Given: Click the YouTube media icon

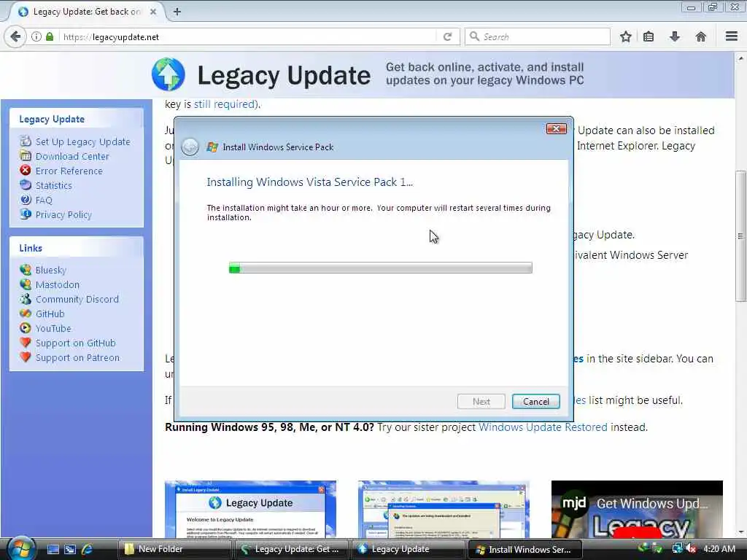Looking at the screenshot, I should pyautogui.click(x=26, y=328).
